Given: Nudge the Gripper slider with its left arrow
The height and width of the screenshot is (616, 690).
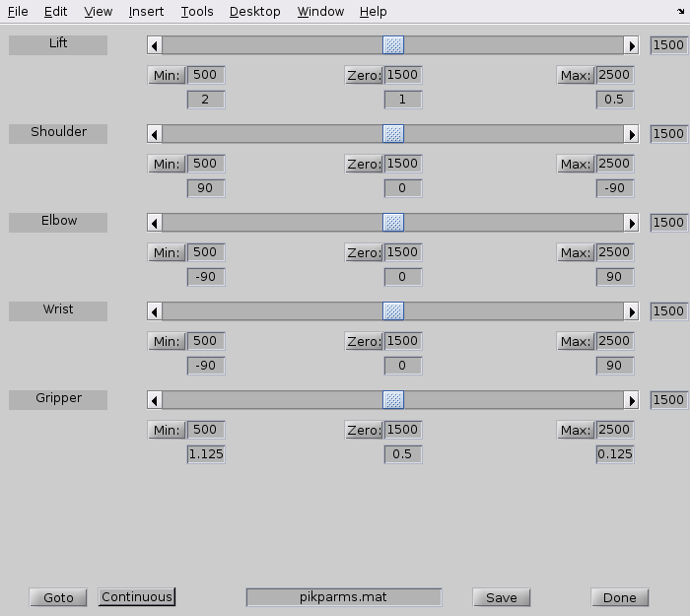Looking at the screenshot, I should 154,400.
